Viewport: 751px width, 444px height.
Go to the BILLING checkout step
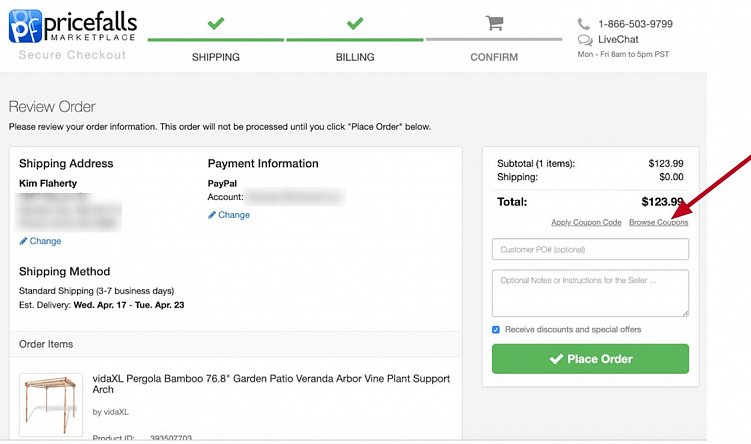pyautogui.click(x=355, y=57)
